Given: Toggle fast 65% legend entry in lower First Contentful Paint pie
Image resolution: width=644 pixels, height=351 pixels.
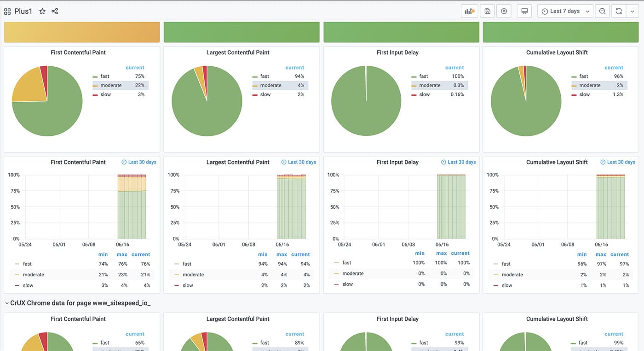Looking at the screenshot, I should click(x=105, y=343).
